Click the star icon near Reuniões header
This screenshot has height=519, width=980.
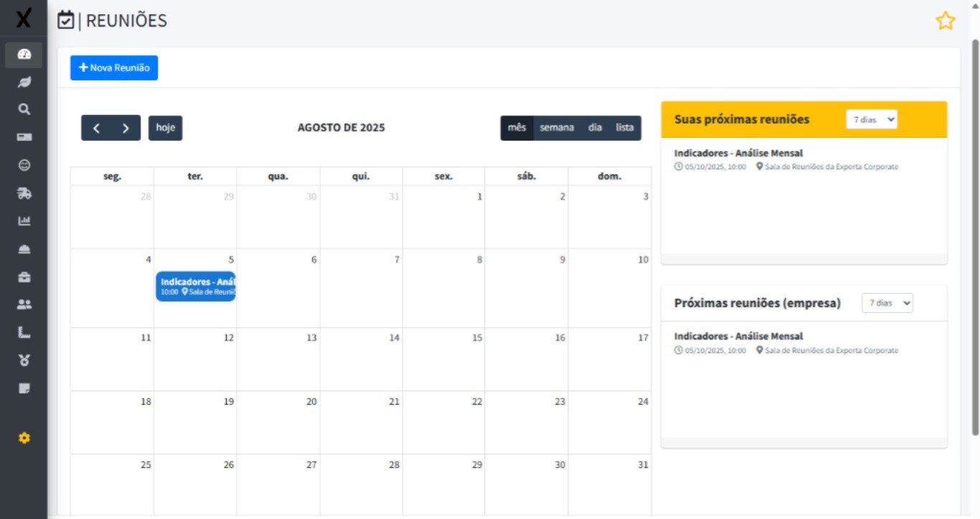(x=946, y=20)
